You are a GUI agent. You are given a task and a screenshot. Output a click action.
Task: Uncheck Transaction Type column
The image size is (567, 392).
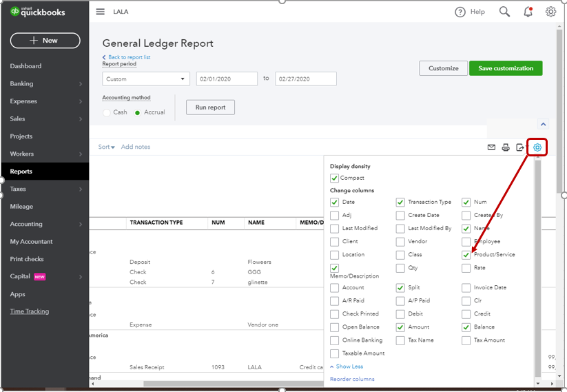400,202
